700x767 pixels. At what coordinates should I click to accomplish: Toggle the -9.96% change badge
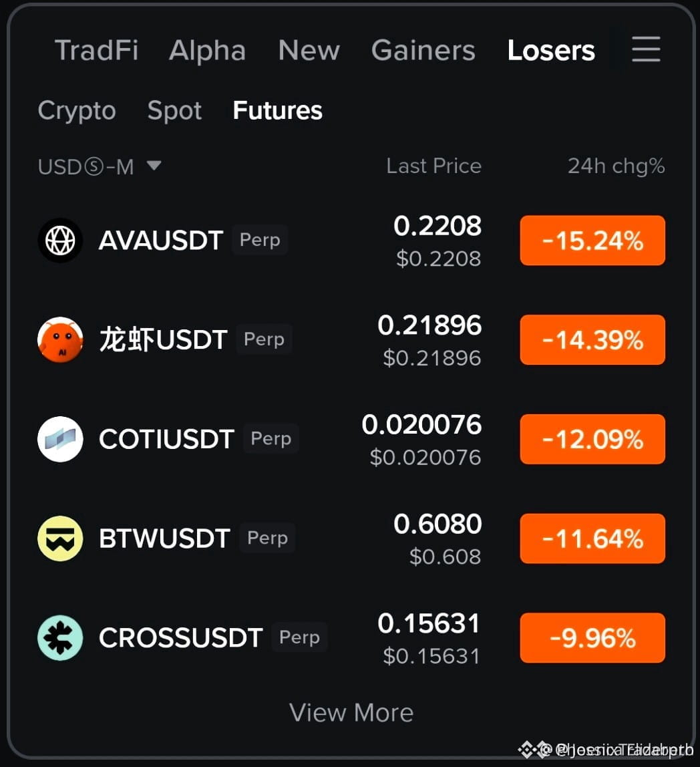tap(592, 637)
